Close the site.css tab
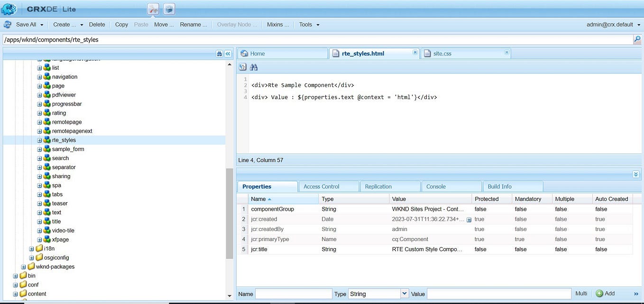This screenshot has height=304, width=644. (x=506, y=52)
